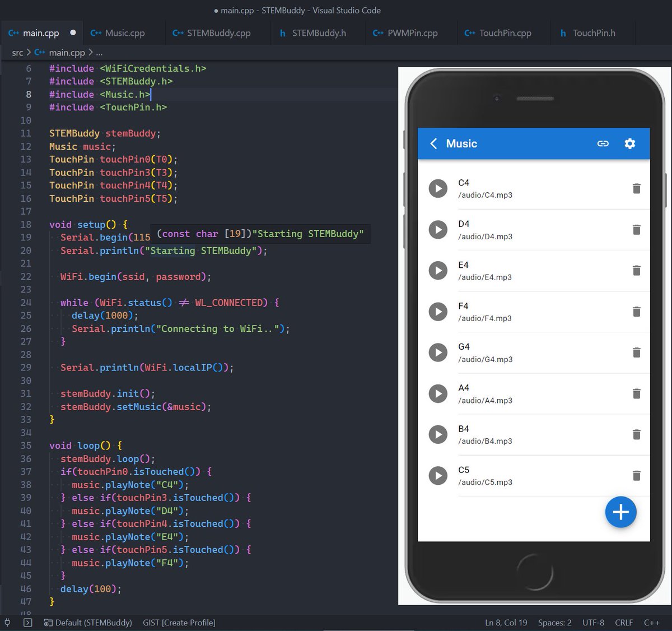
Task: Click the '#include <WiFiCredentials.h>' line
Action: pyautogui.click(x=128, y=68)
